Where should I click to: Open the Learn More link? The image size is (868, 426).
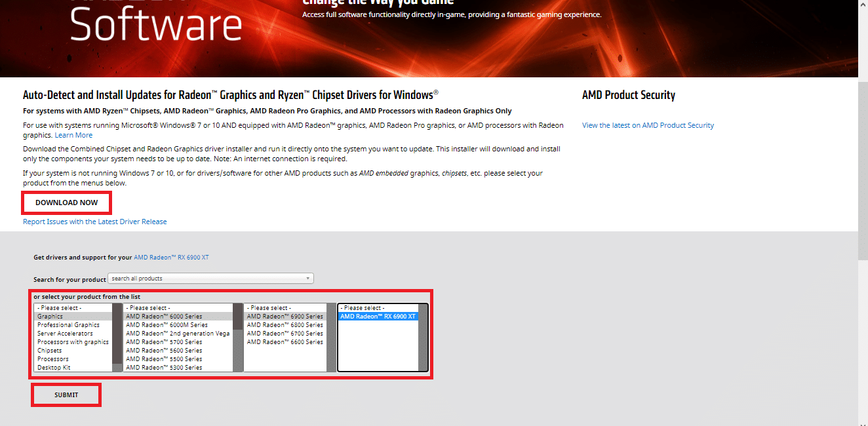73,134
